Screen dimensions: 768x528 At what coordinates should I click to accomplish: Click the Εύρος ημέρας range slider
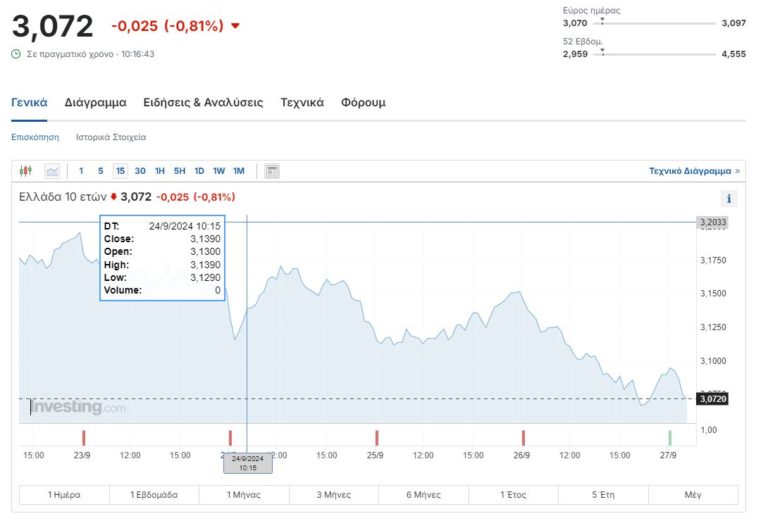[x=659, y=22]
